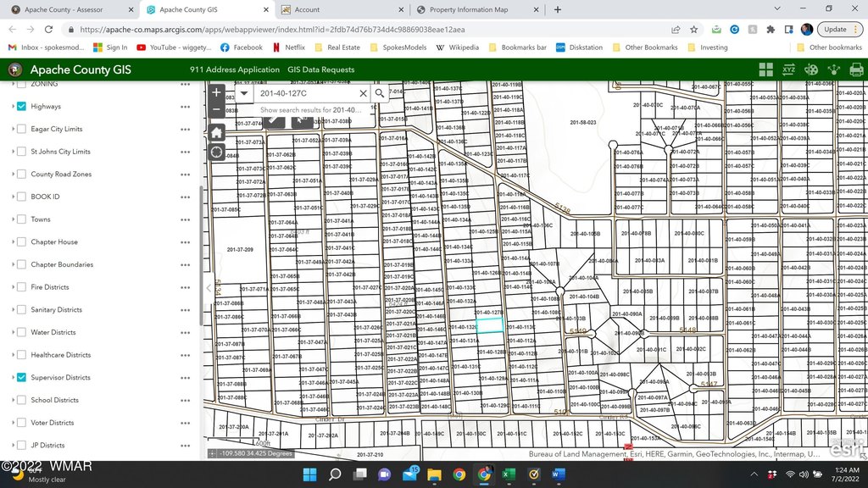Uncheck the Highways layer

tap(22, 107)
